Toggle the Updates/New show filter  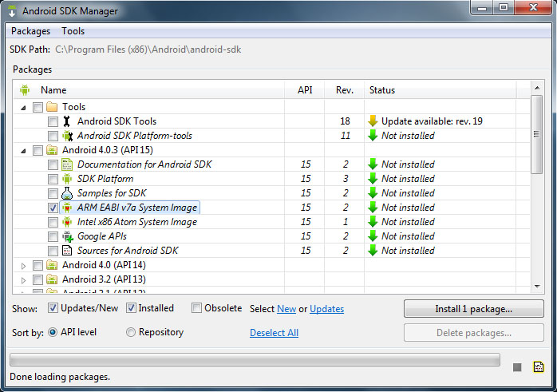coord(53,307)
